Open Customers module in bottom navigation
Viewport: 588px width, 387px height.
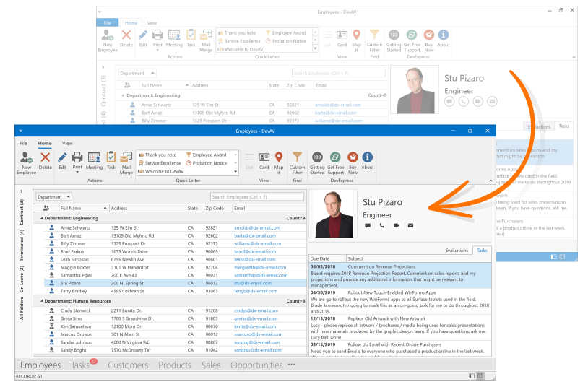pos(128,365)
